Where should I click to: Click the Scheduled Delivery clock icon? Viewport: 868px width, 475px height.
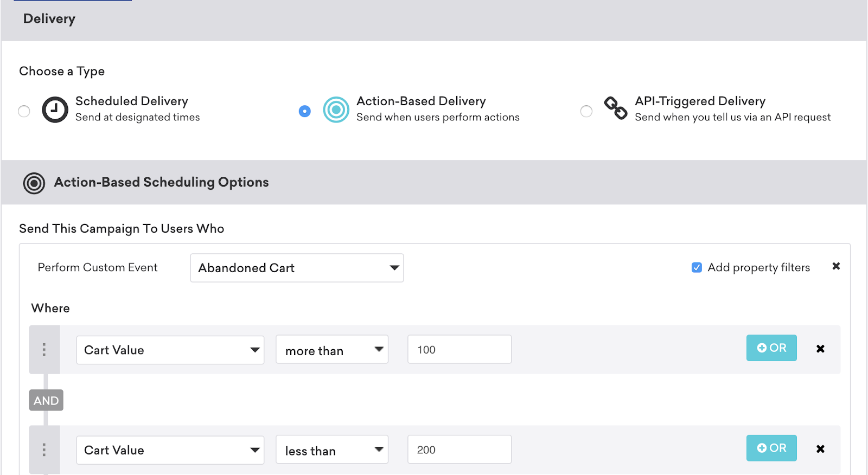pyautogui.click(x=55, y=110)
